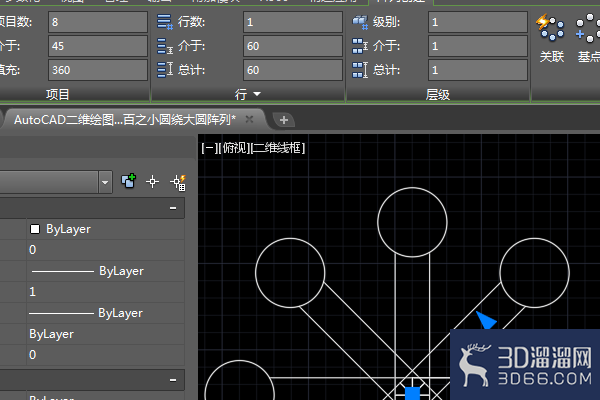Open the properties object selection dropdown
Screen dimensions: 600x400
[105, 182]
